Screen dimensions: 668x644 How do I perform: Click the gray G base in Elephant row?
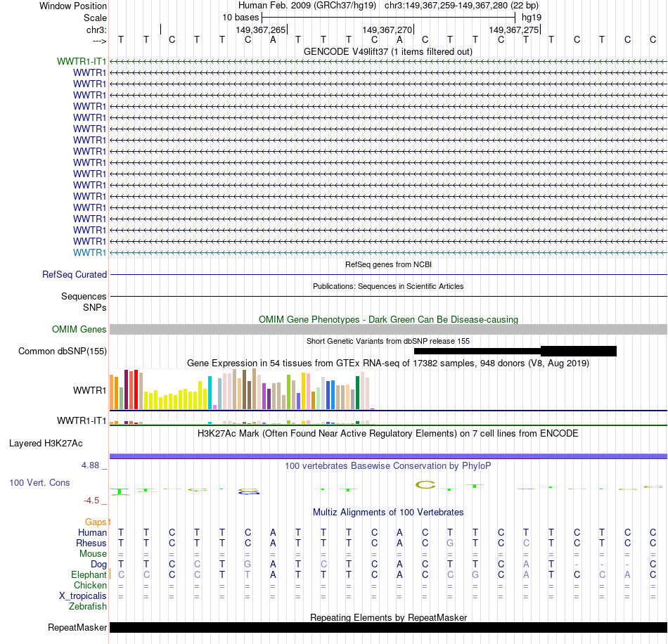click(x=475, y=574)
